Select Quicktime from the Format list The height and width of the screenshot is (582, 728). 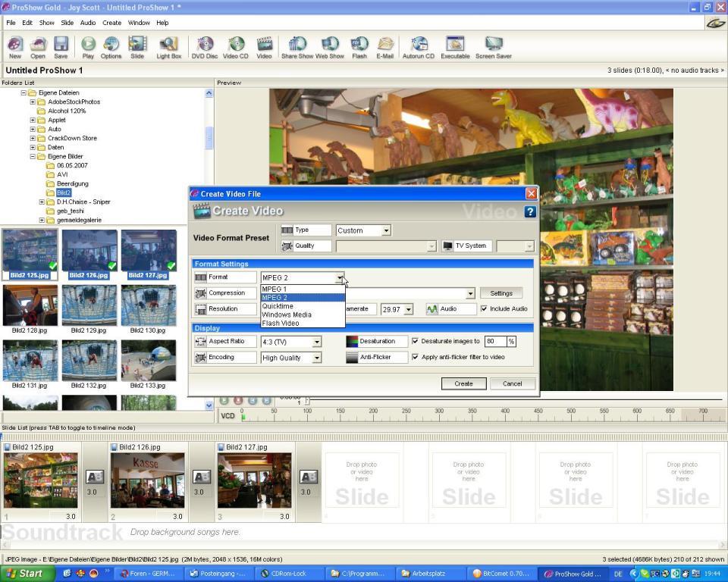coord(278,306)
